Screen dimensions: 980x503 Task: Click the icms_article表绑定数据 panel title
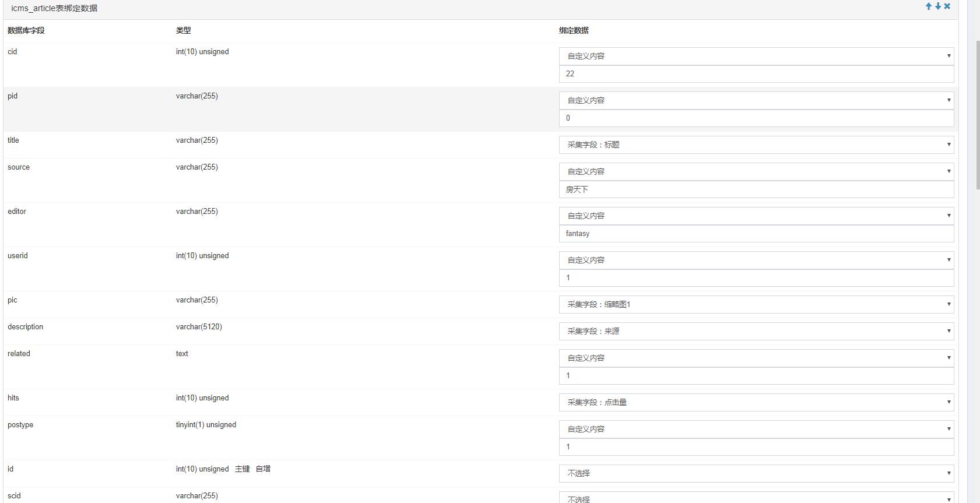(x=54, y=8)
